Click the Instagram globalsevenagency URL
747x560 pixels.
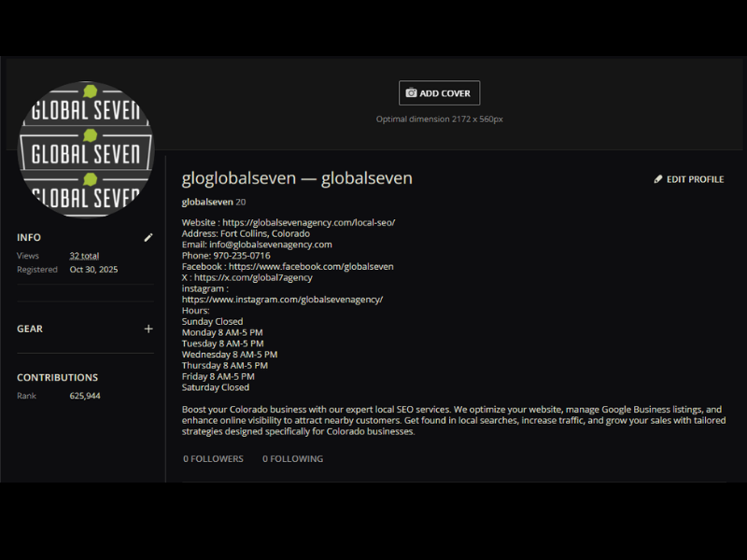[x=283, y=300]
